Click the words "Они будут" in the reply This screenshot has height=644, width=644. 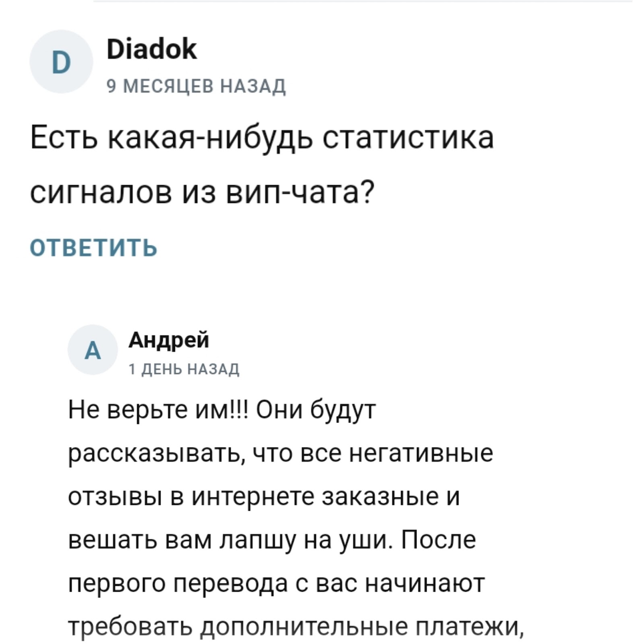316,409
